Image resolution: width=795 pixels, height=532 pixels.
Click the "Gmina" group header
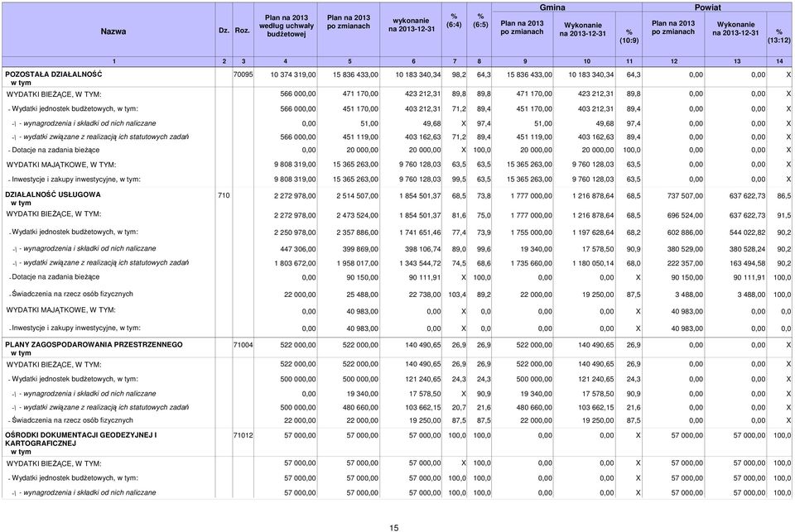[x=552, y=7]
